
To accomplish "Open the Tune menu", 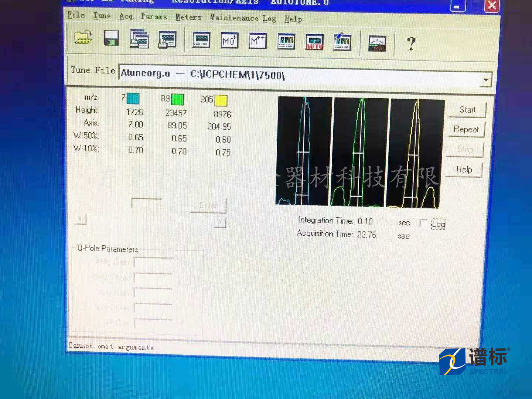I will (102, 16).
